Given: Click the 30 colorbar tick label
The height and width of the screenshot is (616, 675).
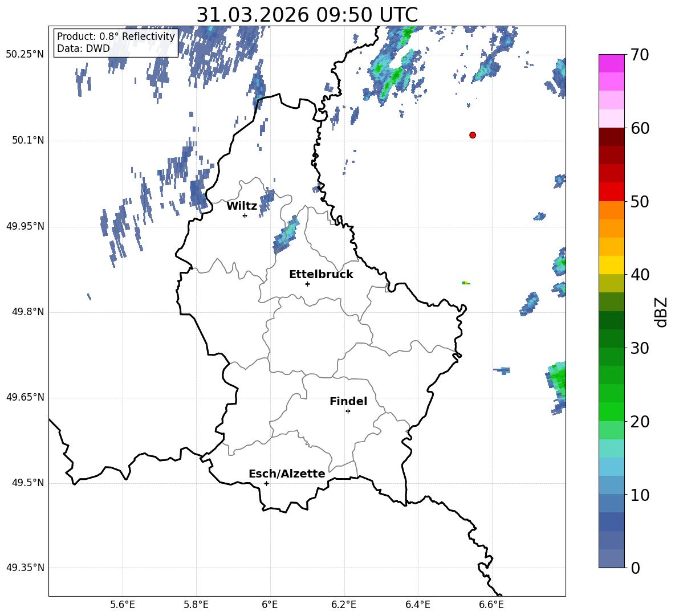Looking at the screenshot, I should 640,348.
